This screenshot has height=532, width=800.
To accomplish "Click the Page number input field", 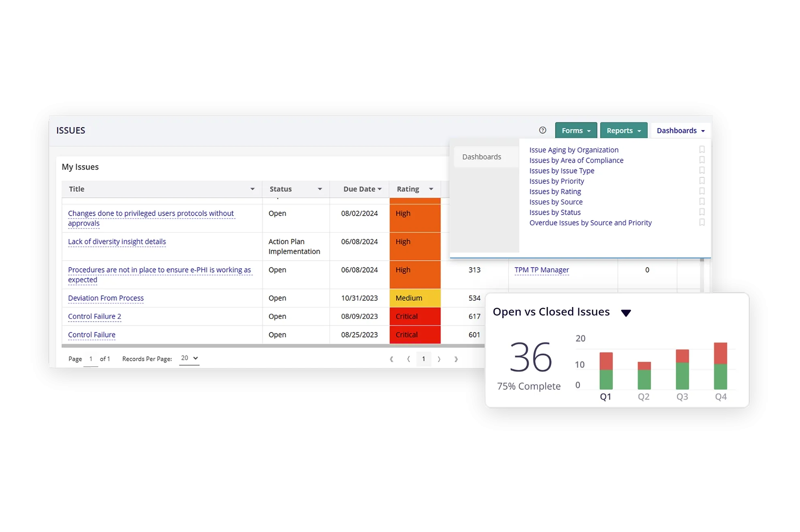I will click(x=91, y=359).
